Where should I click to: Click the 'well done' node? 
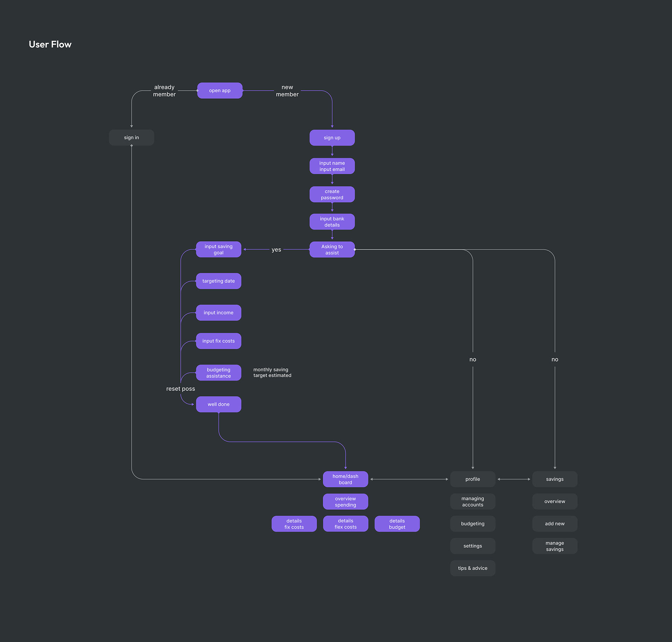pos(218,404)
